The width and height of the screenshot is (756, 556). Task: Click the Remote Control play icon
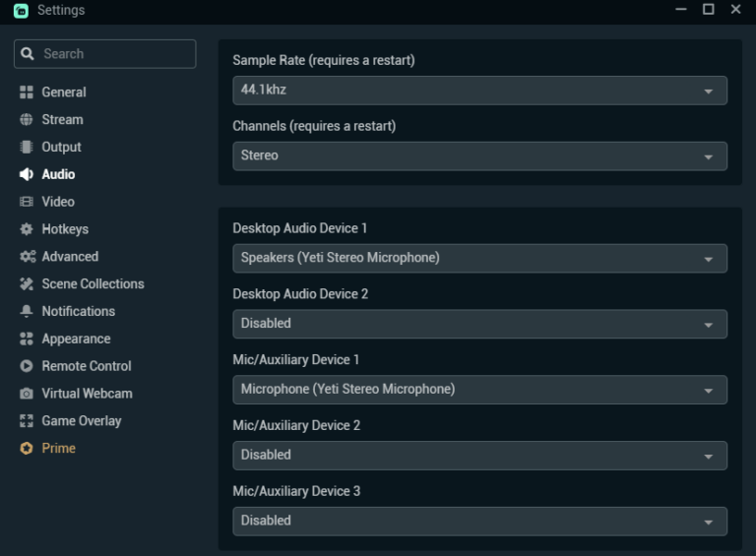(x=27, y=366)
